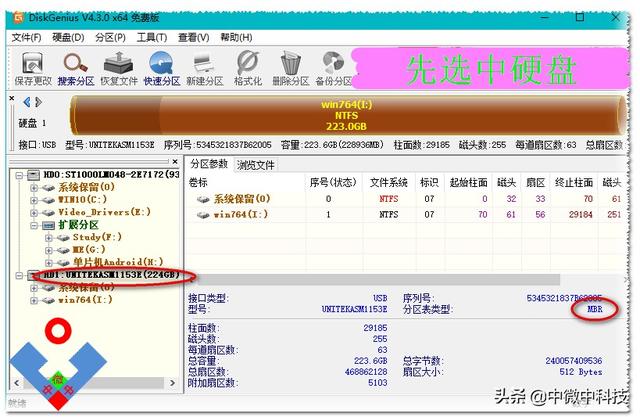Maximize the DiskGenius window
This screenshot has height=417, width=640.
(x=580, y=17)
